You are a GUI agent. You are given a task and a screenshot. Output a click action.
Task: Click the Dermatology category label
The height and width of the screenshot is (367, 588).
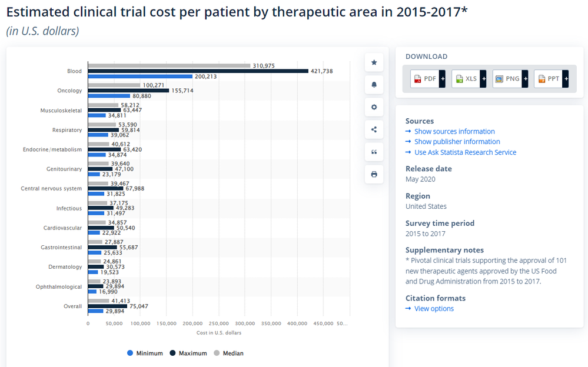click(65, 267)
